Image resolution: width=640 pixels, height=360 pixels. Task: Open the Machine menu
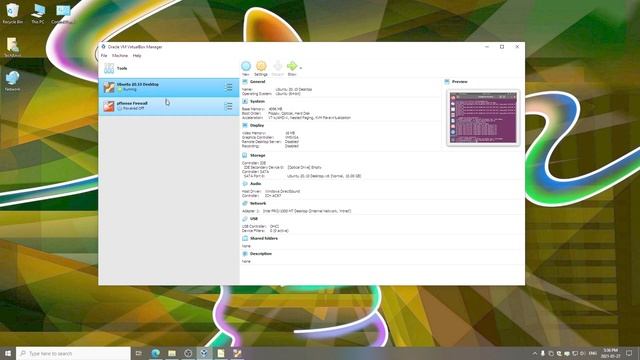[x=120, y=56]
